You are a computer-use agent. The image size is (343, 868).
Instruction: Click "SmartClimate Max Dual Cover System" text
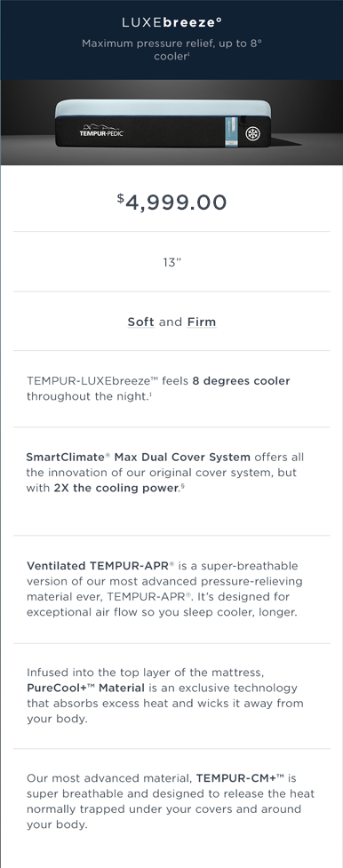(138, 458)
